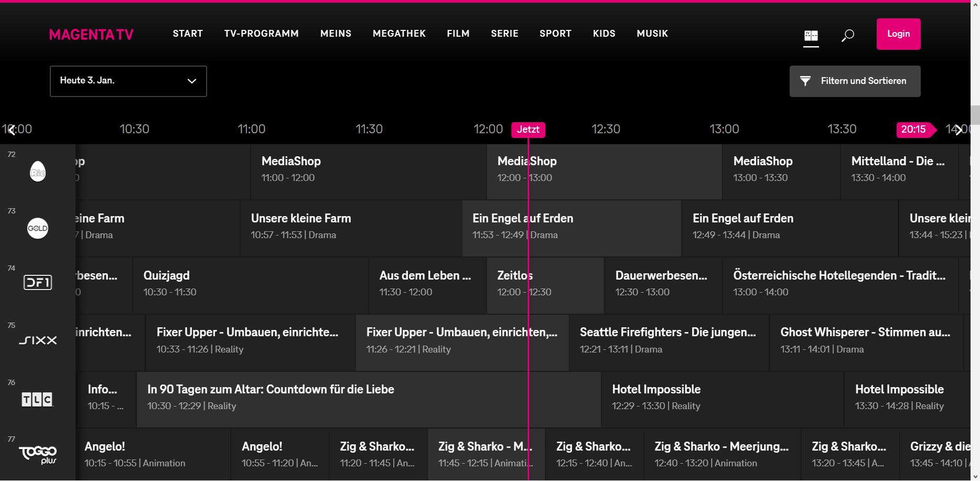Open the TV-PROGRAMM menu item
980x481 pixels.
(262, 34)
